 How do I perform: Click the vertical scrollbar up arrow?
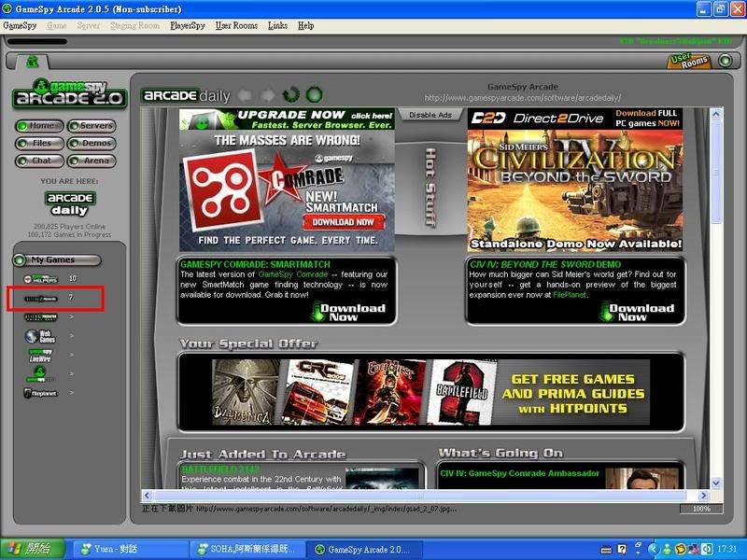pyautogui.click(x=717, y=115)
